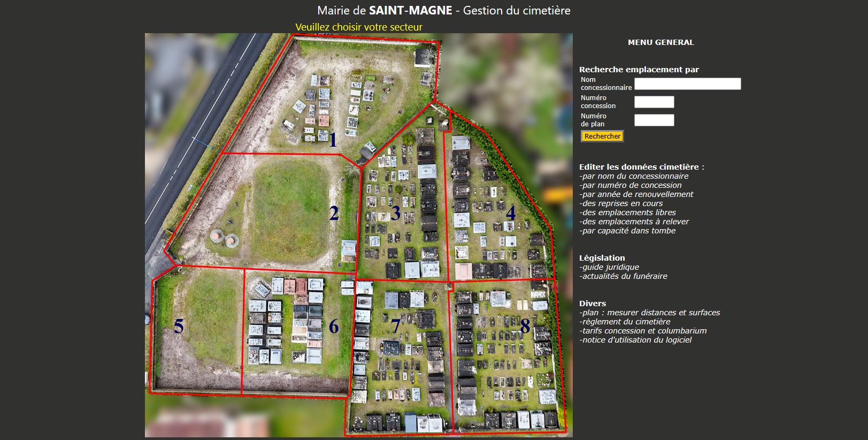Pick sector 5 on the cemetery plan

click(x=179, y=326)
